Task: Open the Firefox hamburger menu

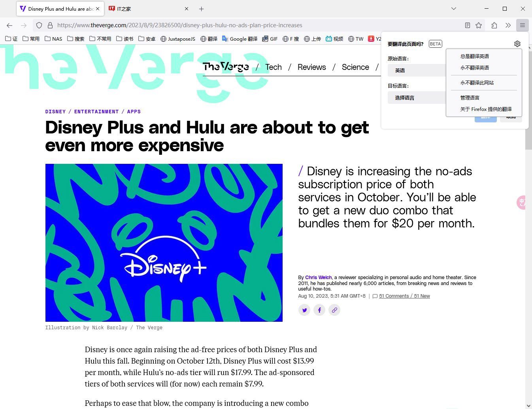Action: (x=522, y=25)
